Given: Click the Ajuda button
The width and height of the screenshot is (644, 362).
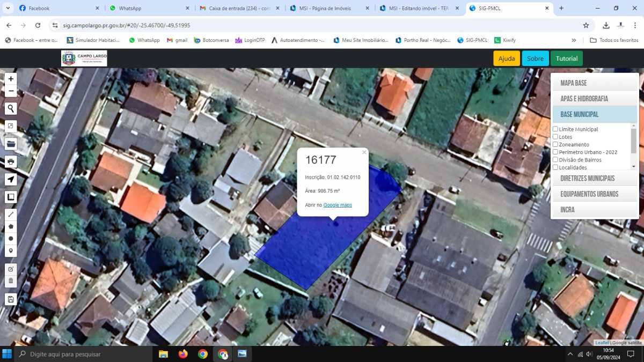Looking at the screenshot, I should [507, 58].
